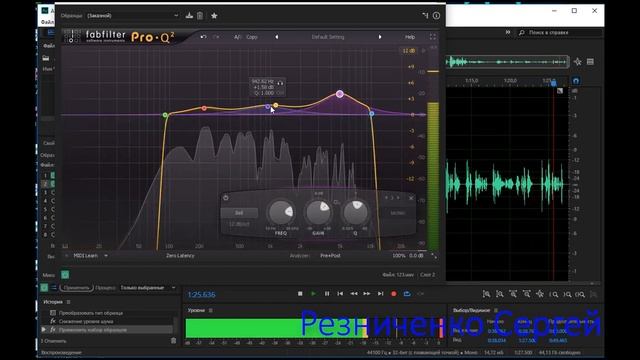The height and width of the screenshot is (360, 640).
Task: Click the Apply button in effect window
Action: pyautogui.click(x=76, y=288)
